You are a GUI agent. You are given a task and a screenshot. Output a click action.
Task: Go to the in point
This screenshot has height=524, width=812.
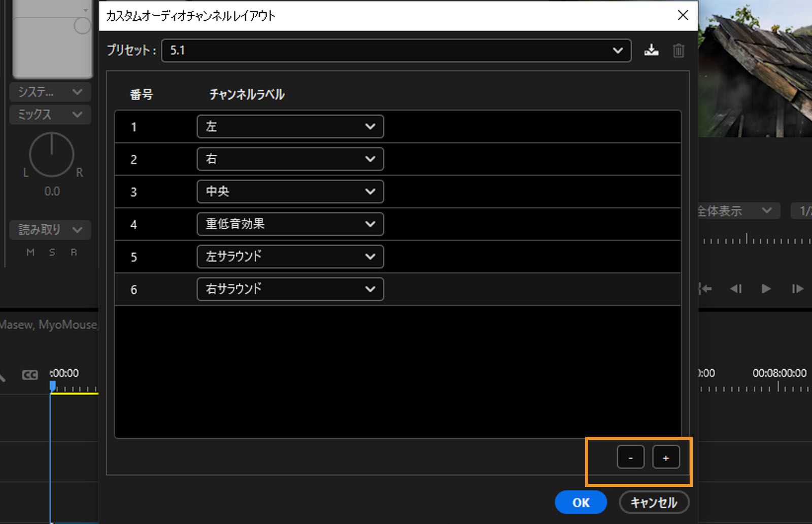(x=705, y=289)
